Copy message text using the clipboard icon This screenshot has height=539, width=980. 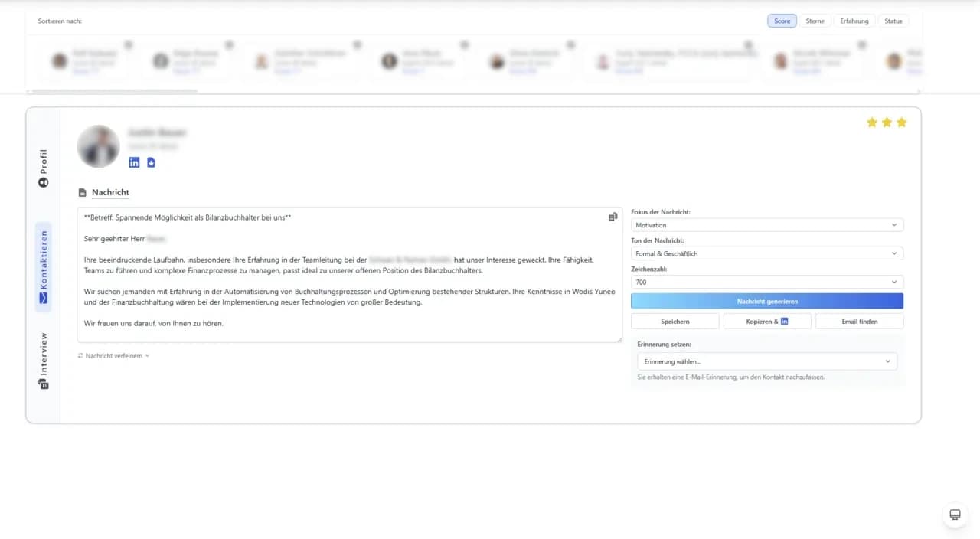click(612, 217)
